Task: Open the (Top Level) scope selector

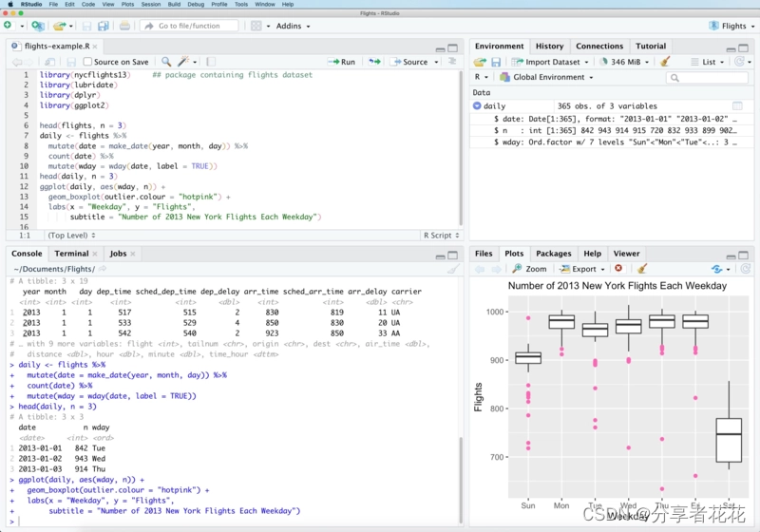Action: [x=71, y=235]
